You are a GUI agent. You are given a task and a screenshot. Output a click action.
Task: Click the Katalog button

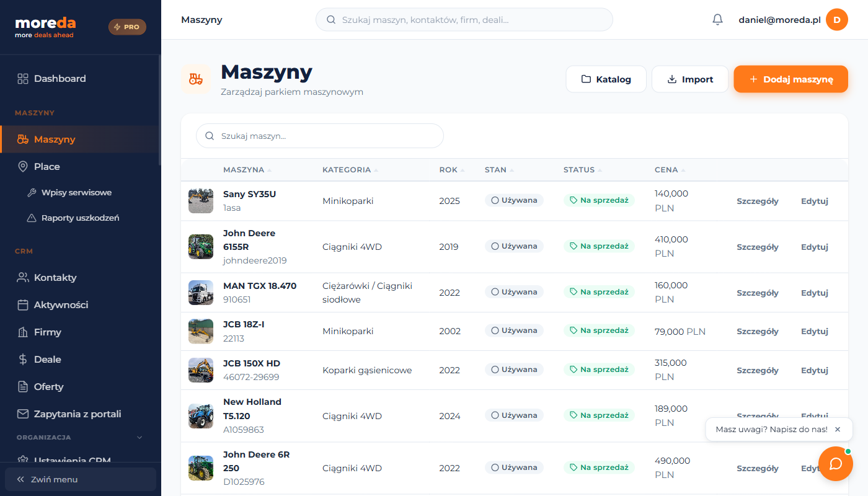click(606, 79)
